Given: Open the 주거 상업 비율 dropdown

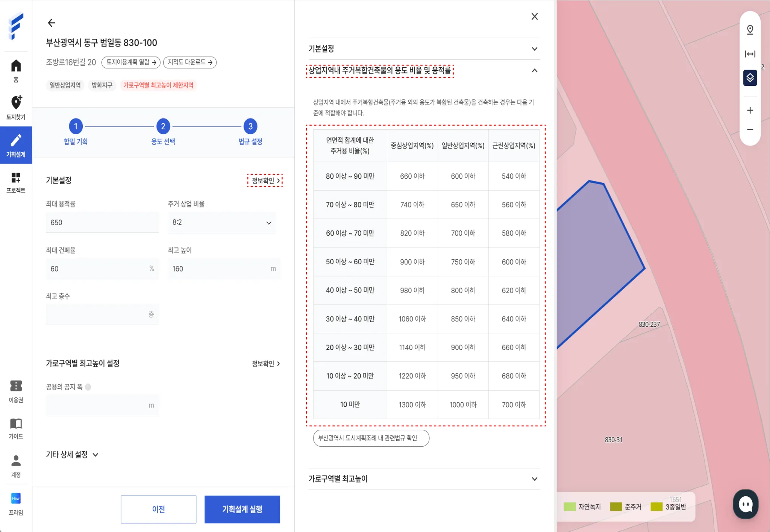Looking at the screenshot, I should (222, 223).
